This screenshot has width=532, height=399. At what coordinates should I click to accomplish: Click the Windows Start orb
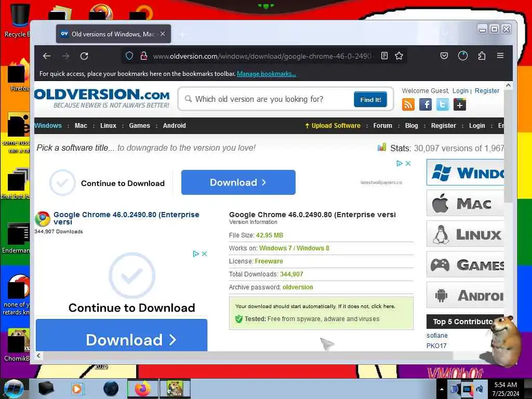pos(13,389)
